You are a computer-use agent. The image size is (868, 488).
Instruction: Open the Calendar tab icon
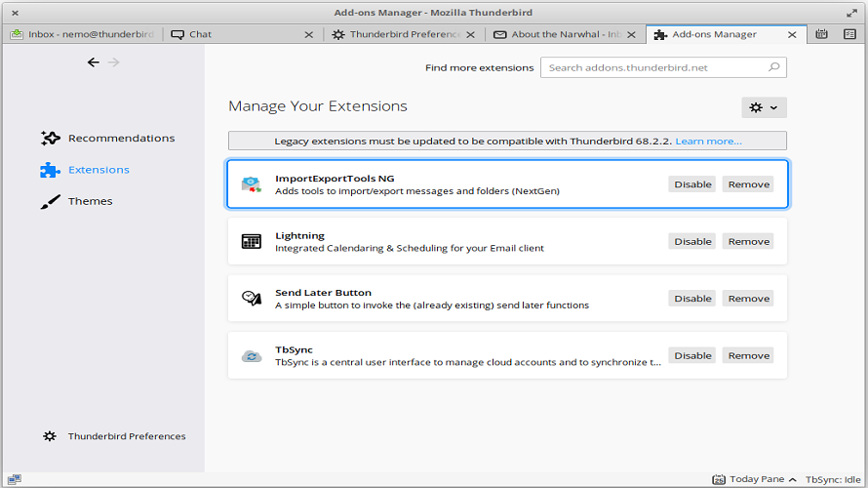[821, 34]
